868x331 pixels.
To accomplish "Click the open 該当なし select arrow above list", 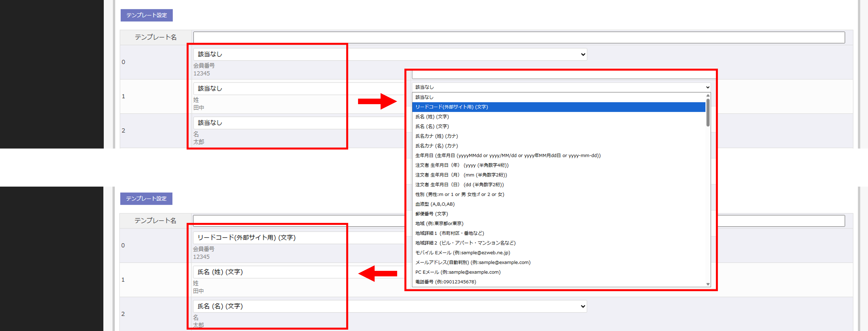I will [x=708, y=87].
